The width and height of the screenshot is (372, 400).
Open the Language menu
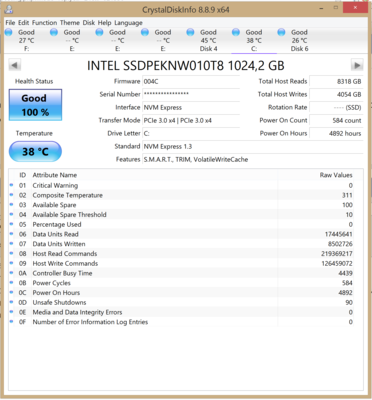point(128,23)
